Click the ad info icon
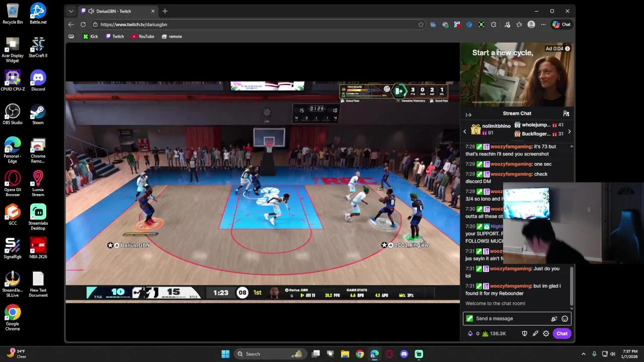Image resolution: width=644 pixels, height=362 pixels. pyautogui.click(x=568, y=49)
